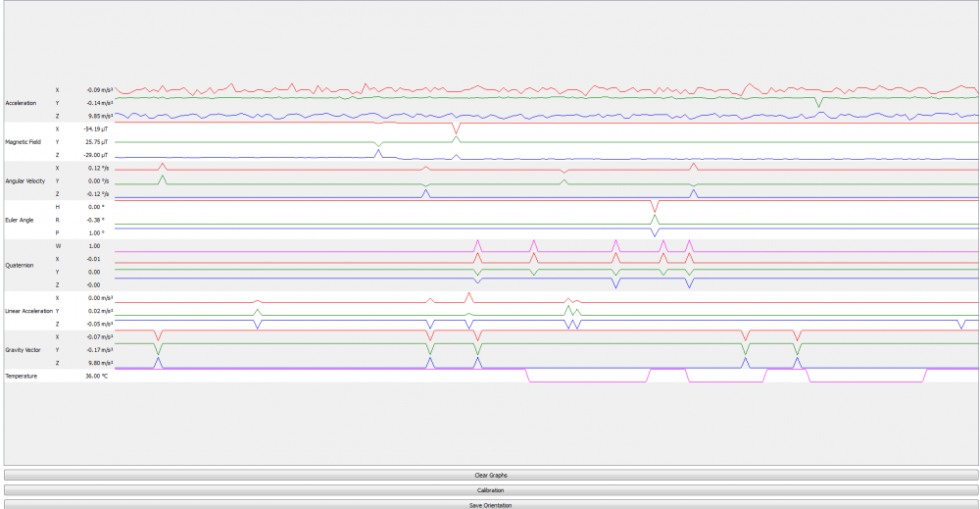This screenshot has height=509, width=980.
Task: Click the Euler Angle H value 0.00°
Action: pos(95,207)
